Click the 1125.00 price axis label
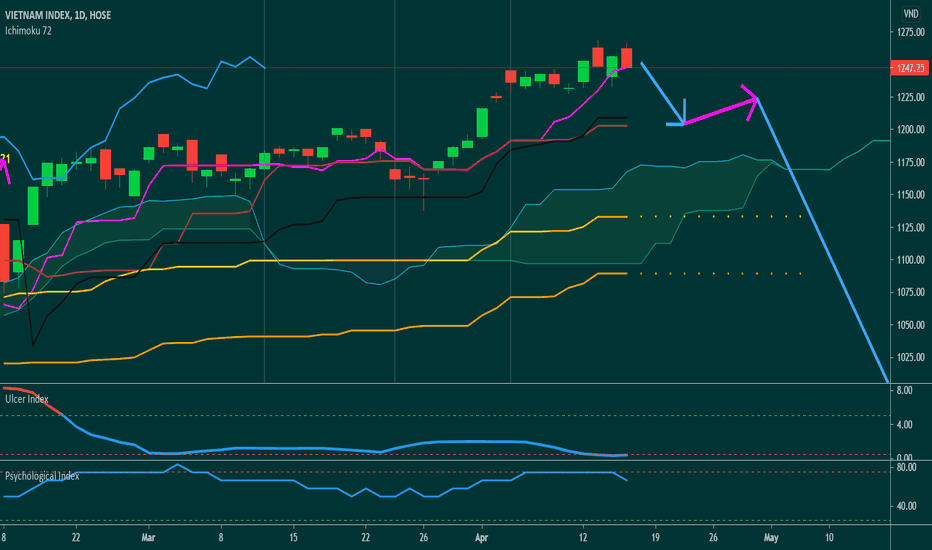The height and width of the screenshot is (550, 932). [x=911, y=227]
